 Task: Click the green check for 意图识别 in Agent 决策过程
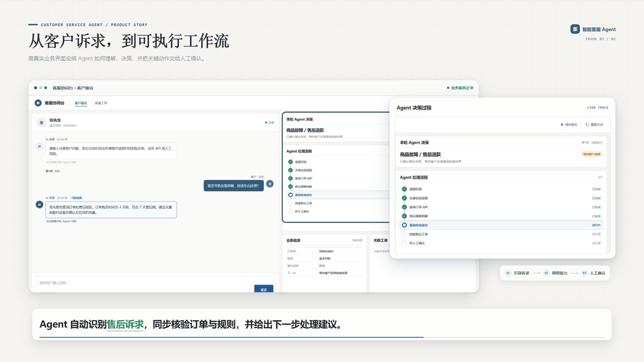pos(404,189)
